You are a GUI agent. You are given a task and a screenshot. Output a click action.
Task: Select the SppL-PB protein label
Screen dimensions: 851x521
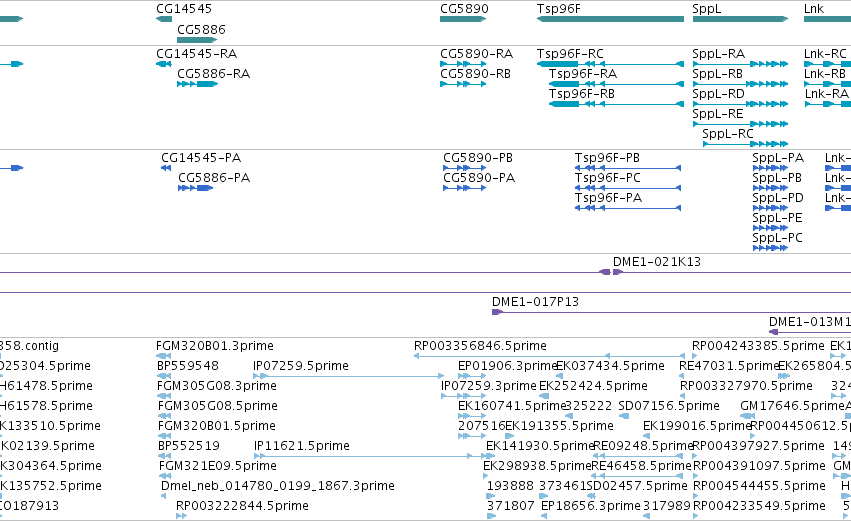click(x=777, y=178)
